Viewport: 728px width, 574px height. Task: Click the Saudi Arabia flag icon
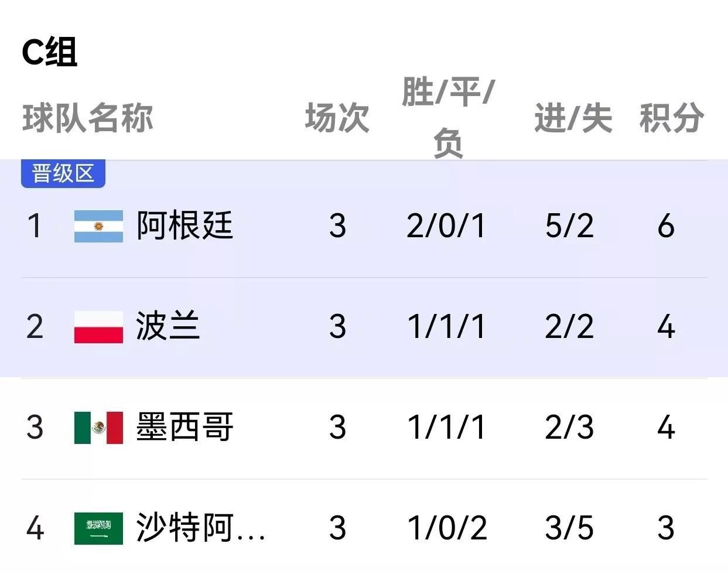point(98,527)
